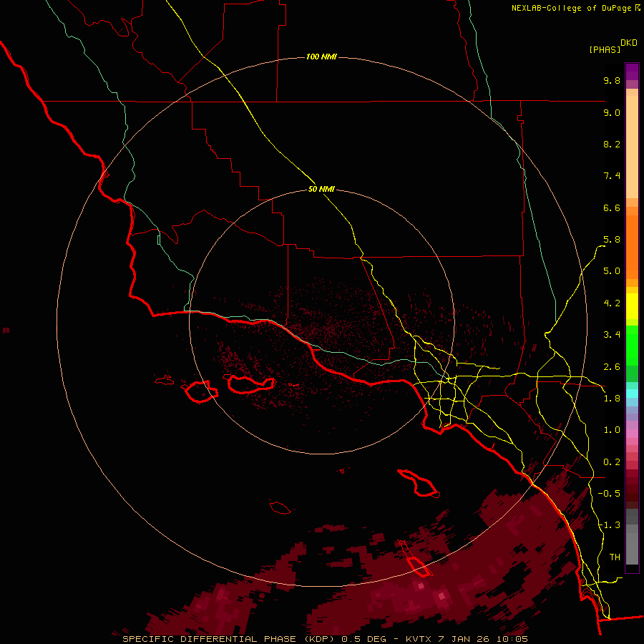
Task: Click the -1.3 color scale value
Action: pos(609,525)
